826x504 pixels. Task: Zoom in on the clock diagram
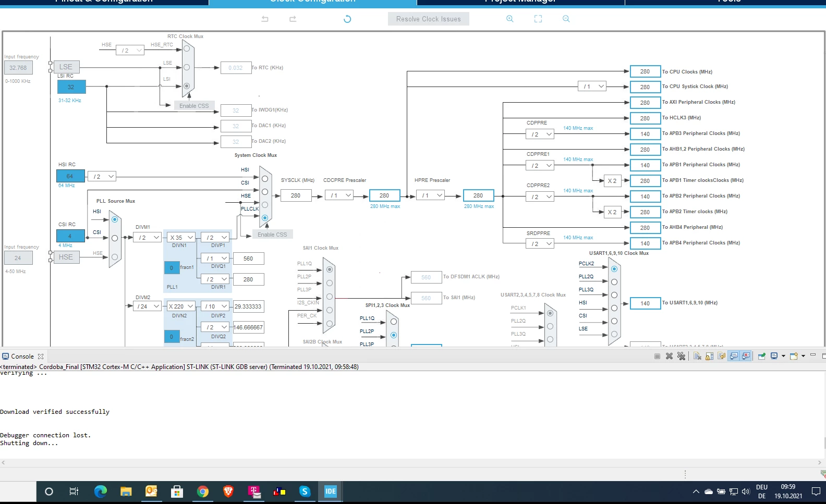[x=510, y=19]
